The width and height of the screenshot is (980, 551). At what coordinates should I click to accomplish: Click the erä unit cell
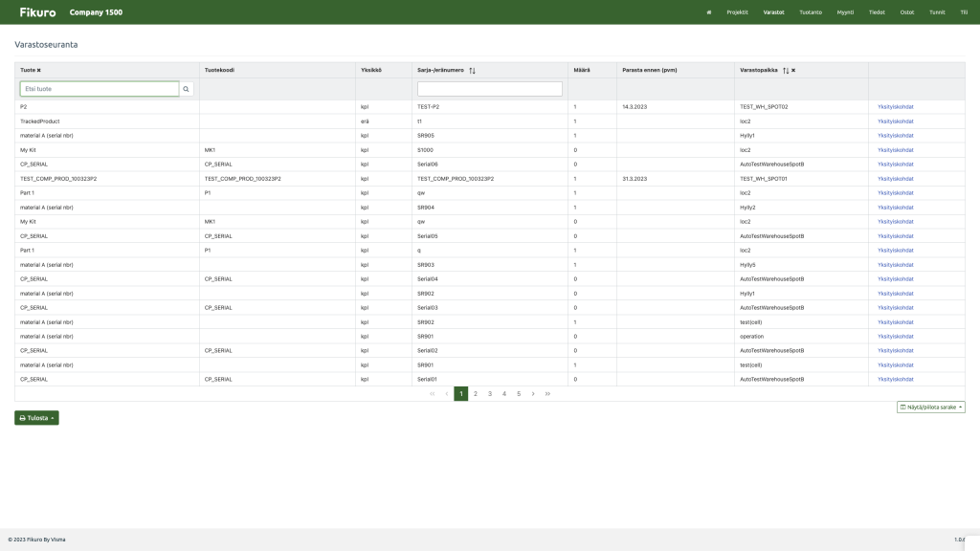point(365,121)
